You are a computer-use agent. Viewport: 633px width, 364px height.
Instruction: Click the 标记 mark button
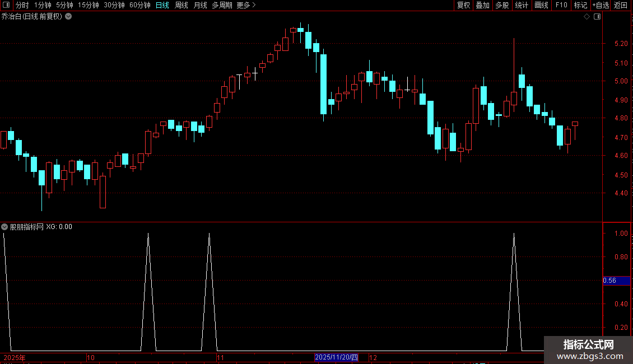[x=580, y=5]
